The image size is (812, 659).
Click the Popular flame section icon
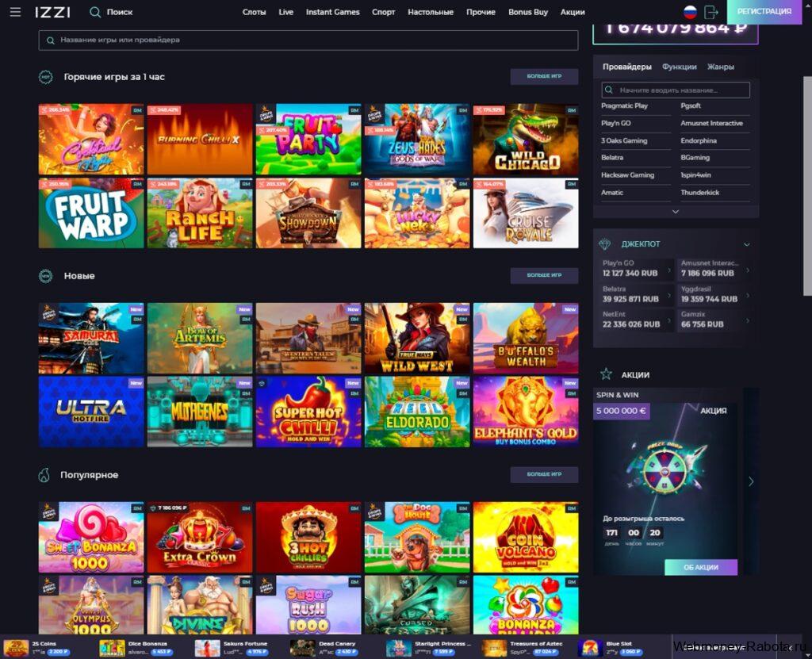click(44, 475)
